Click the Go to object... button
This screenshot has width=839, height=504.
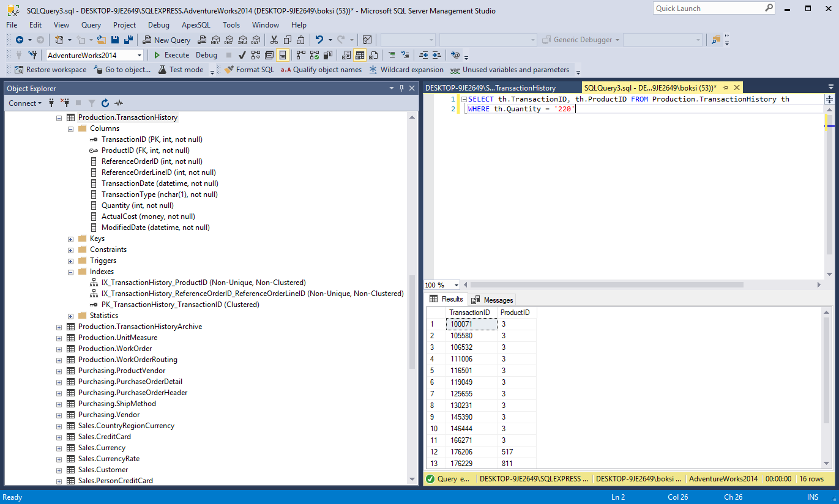[122, 70]
